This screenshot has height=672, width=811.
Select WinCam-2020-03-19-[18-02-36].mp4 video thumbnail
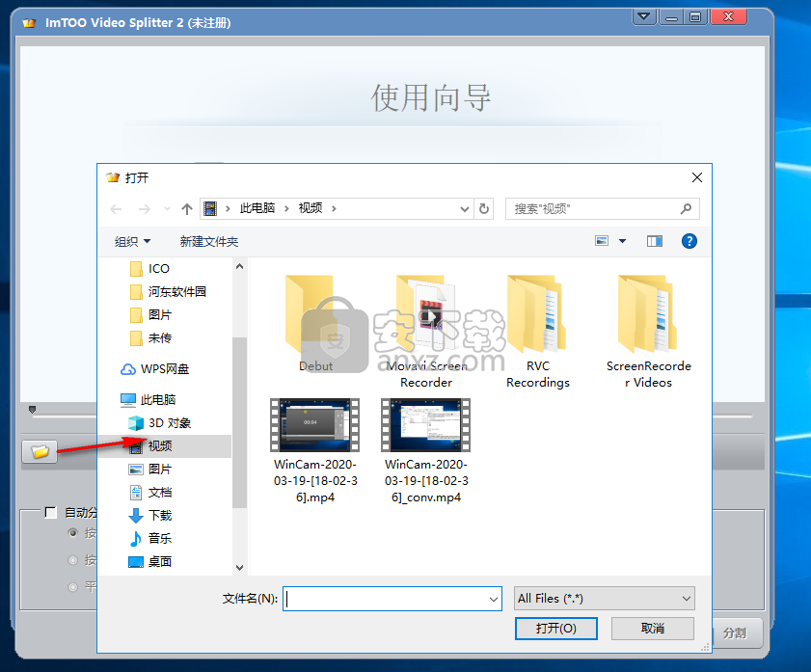(315, 425)
